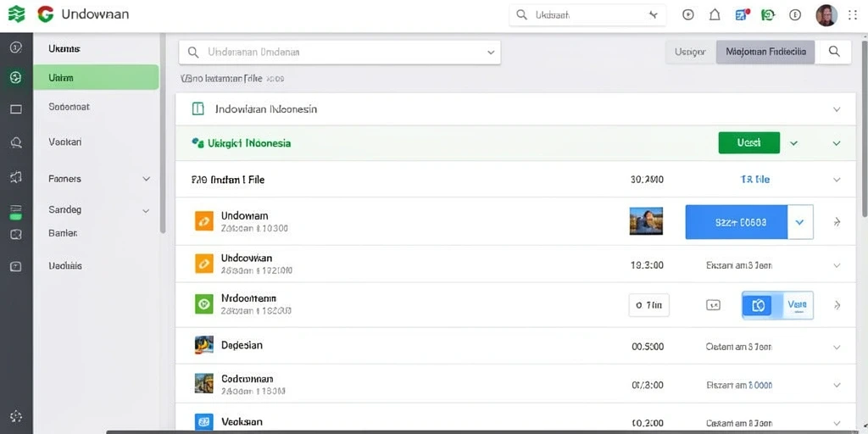Click the green Uesst button
This screenshot has width=868, height=434.
pyautogui.click(x=749, y=142)
